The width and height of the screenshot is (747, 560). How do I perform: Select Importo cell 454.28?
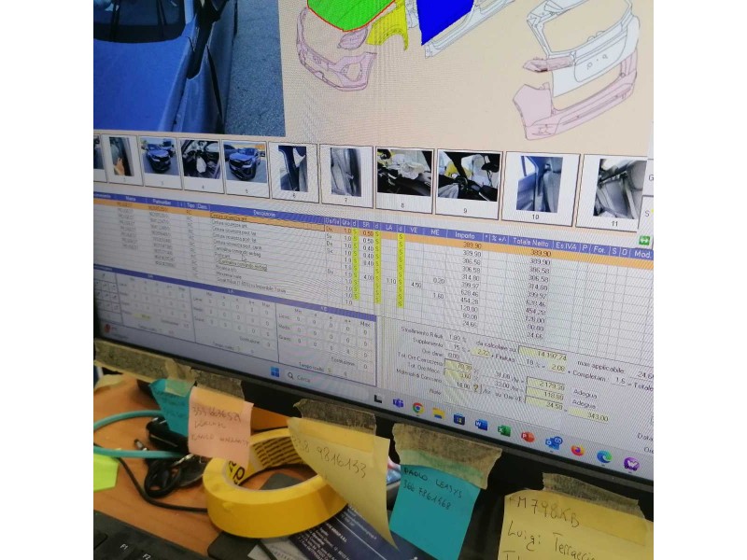tap(470, 301)
